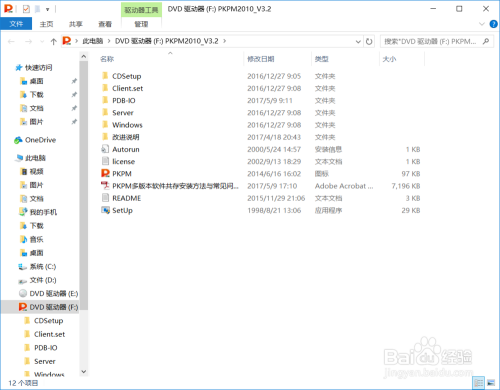500x390 pixels.
Task: Open CDSetup subfolder in navigation tree
Action: click(x=49, y=321)
